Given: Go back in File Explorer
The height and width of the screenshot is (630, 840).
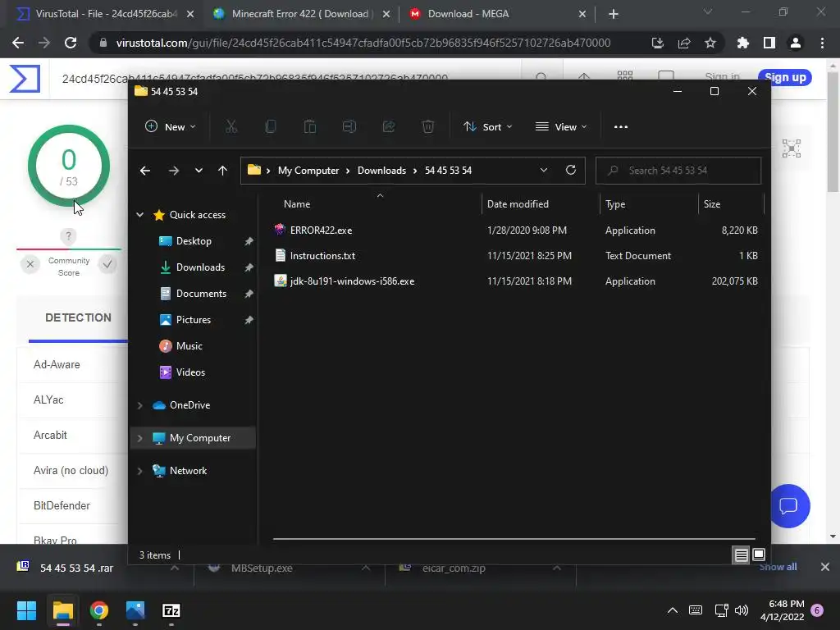Looking at the screenshot, I should (x=144, y=171).
